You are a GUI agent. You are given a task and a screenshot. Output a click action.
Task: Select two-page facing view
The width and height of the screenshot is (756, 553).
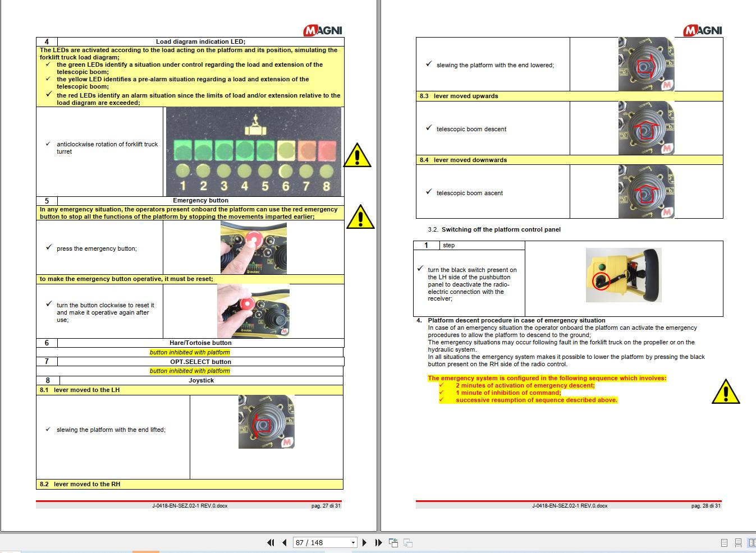tap(752, 543)
